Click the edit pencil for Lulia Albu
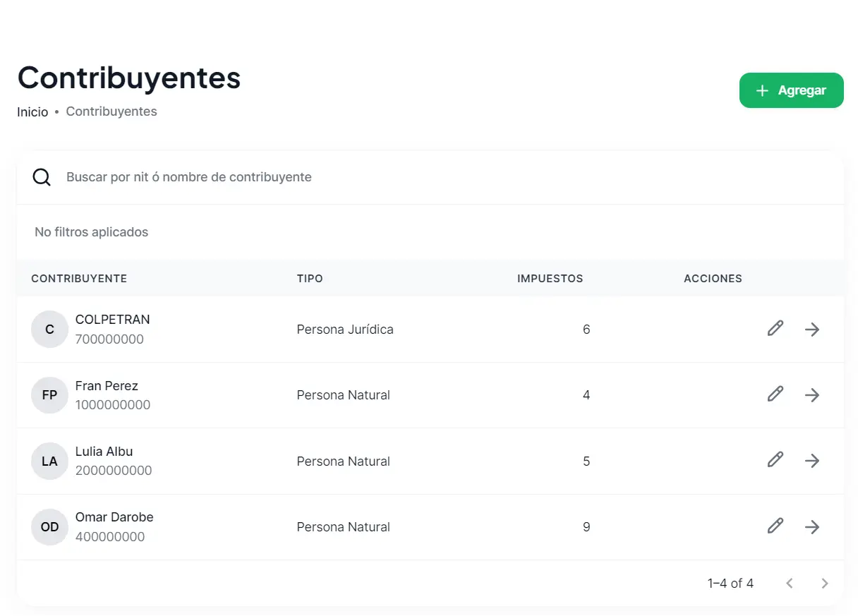858x616 pixels. [x=775, y=461]
